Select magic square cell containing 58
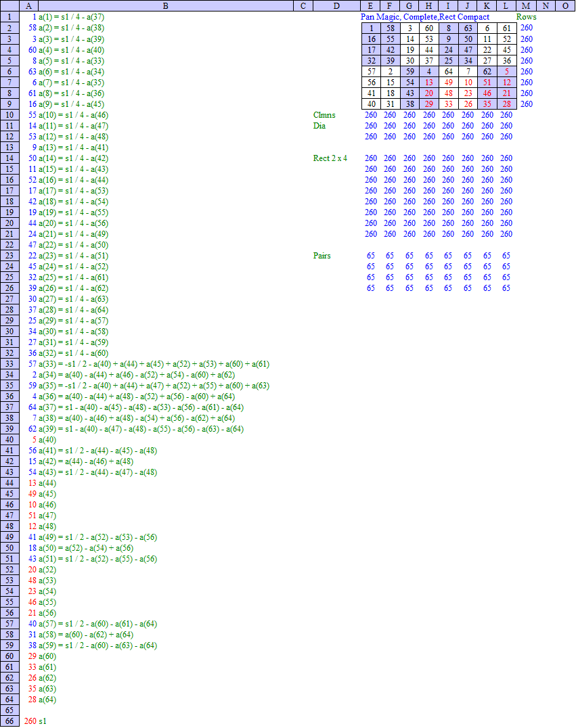 coord(390,28)
